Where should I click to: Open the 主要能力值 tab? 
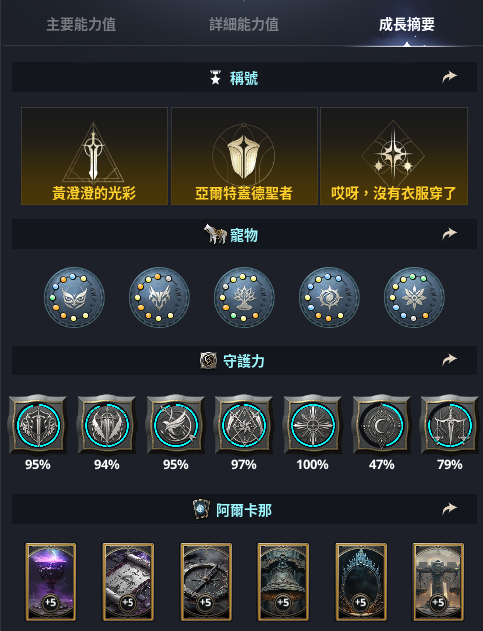(x=81, y=25)
